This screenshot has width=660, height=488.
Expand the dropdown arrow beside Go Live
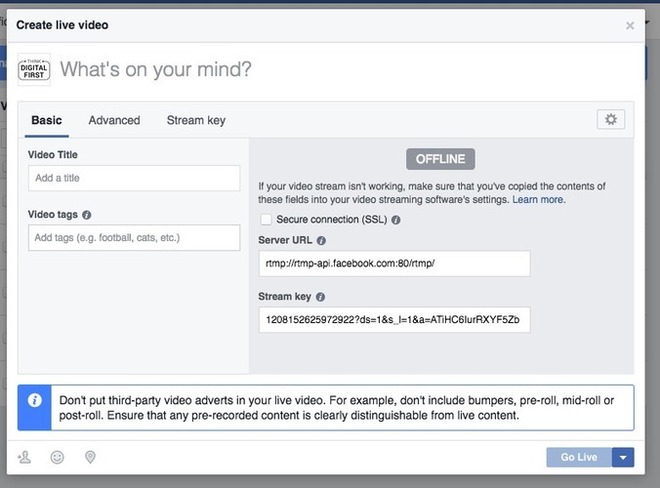click(x=623, y=457)
